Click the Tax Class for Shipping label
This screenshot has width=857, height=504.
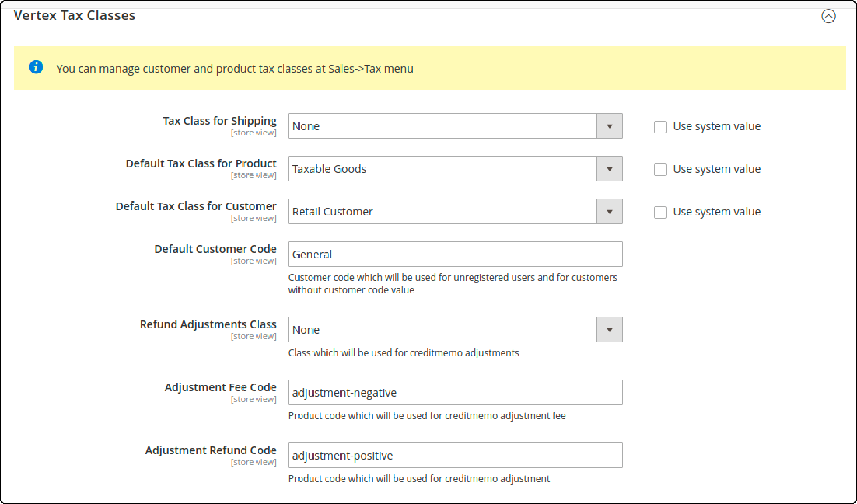pos(220,121)
